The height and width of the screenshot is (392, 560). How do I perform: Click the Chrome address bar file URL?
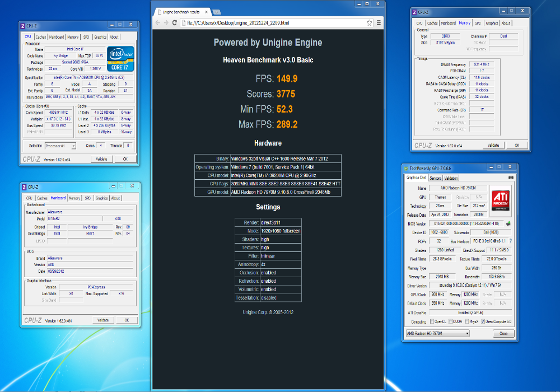coord(238,23)
